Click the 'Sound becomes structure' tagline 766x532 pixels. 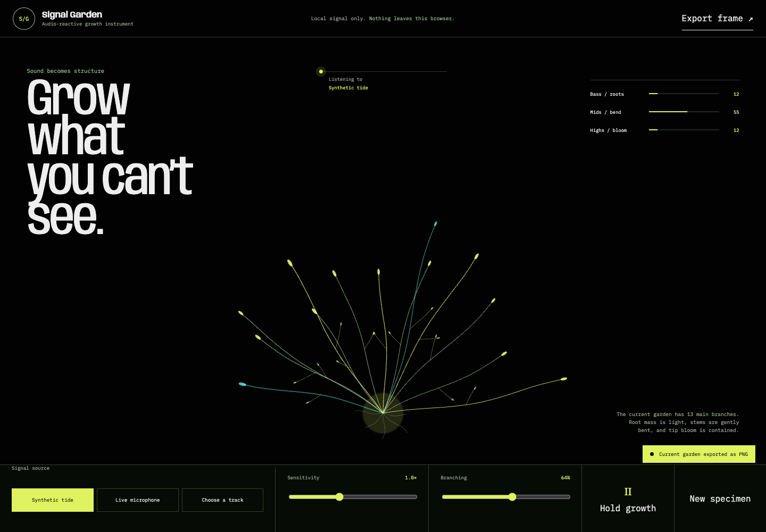click(65, 71)
